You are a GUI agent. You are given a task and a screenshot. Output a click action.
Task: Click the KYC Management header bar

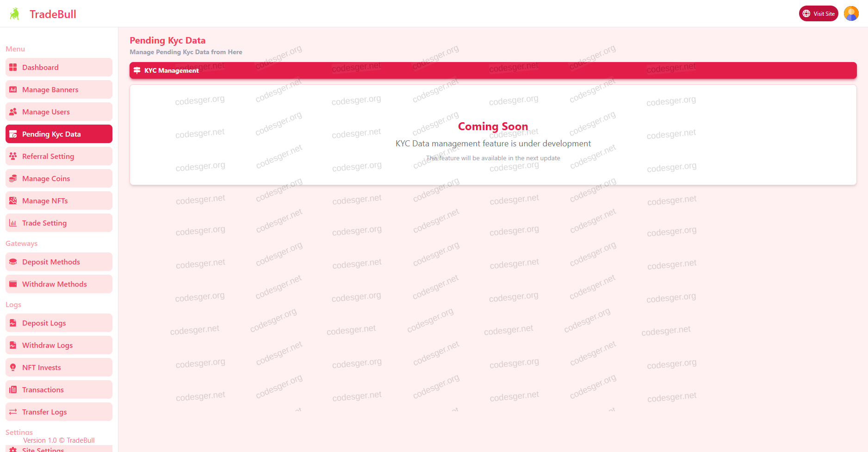(x=493, y=70)
